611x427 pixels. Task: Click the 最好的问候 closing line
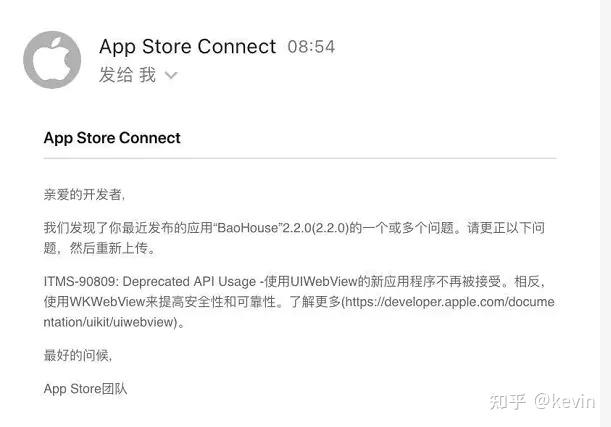click(x=78, y=355)
